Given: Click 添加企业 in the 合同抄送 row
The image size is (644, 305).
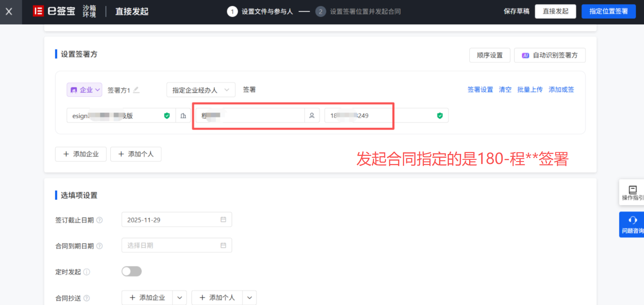Looking at the screenshot, I should coord(147,297).
